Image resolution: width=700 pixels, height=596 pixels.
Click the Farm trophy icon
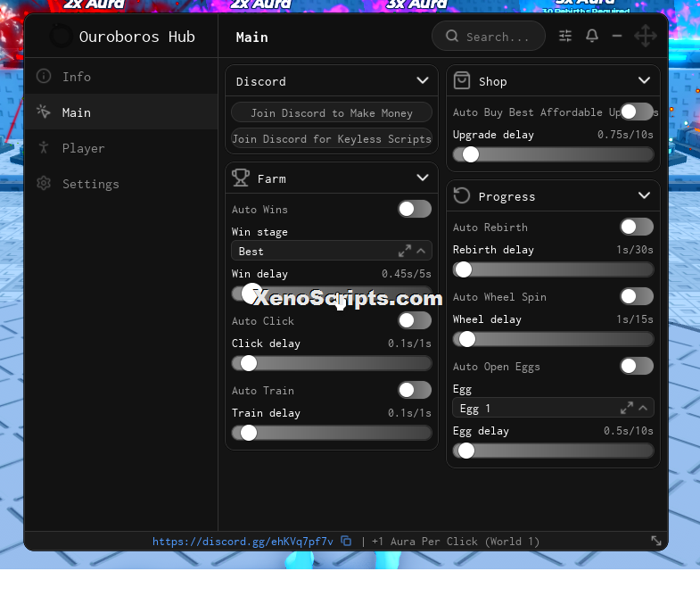241,178
